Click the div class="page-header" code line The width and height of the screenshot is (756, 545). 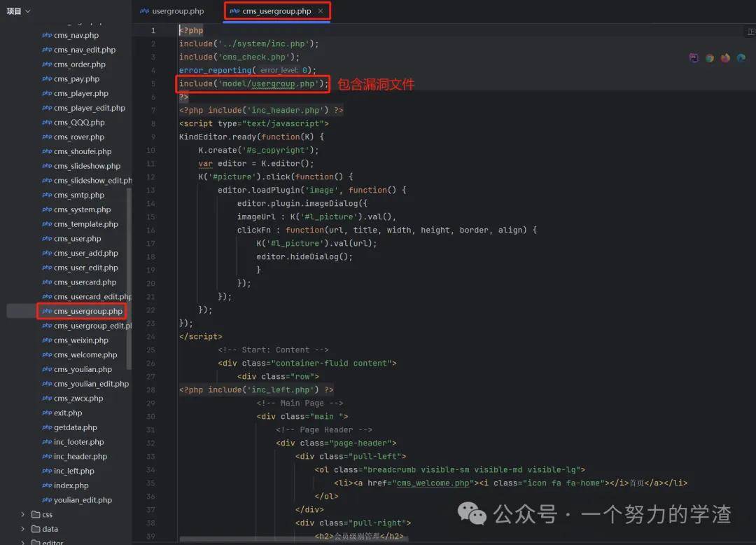(x=336, y=443)
